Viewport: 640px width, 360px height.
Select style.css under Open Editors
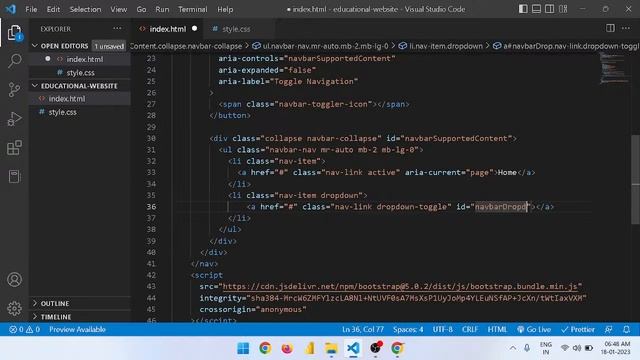(x=80, y=73)
